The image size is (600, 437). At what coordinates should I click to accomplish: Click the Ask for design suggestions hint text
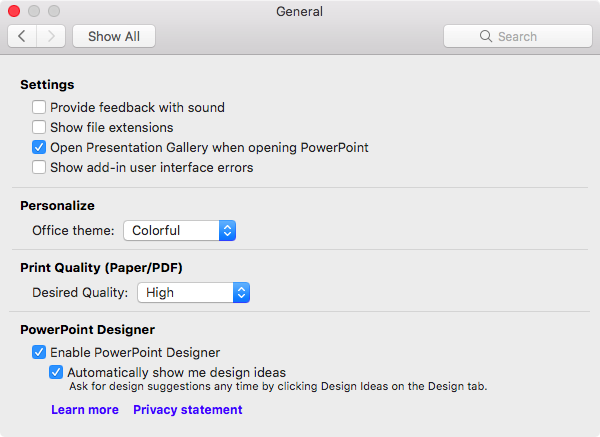[x=278, y=386]
